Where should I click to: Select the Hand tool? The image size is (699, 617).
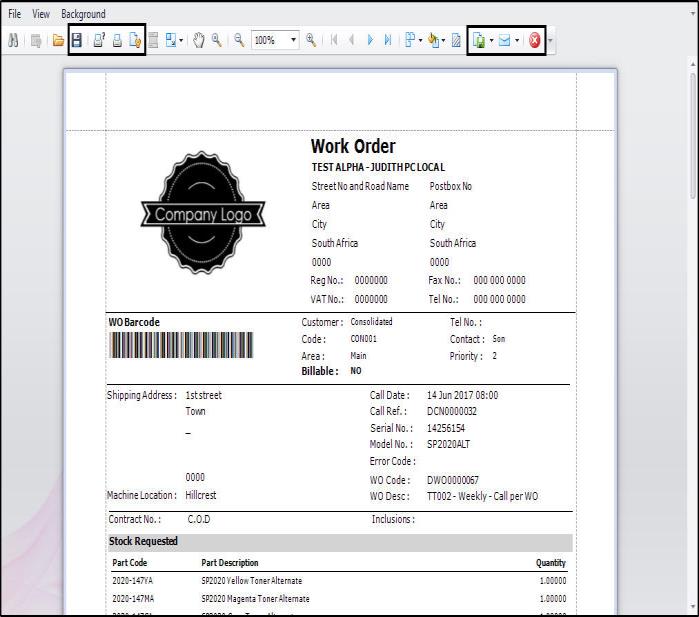pos(199,41)
